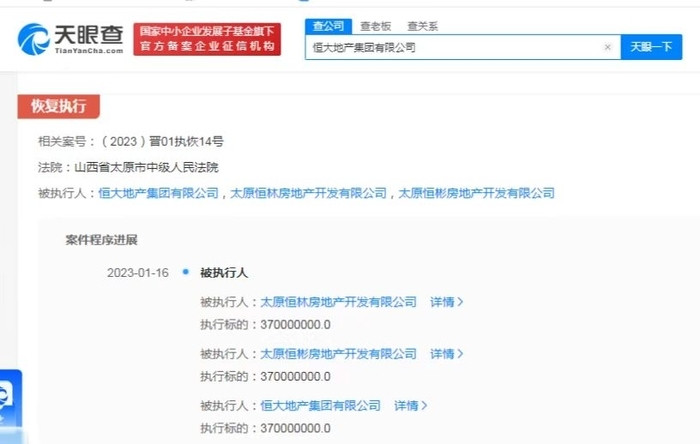
Task: Select case number text (2023)晋01执恢14号
Action: 162,142
